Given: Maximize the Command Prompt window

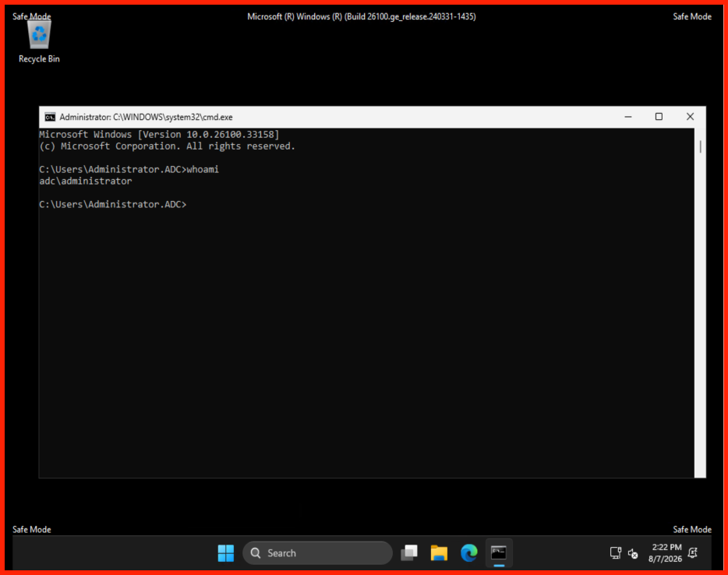Looking at the screenshot, I should pyautogui.click(x=659, y=117).
